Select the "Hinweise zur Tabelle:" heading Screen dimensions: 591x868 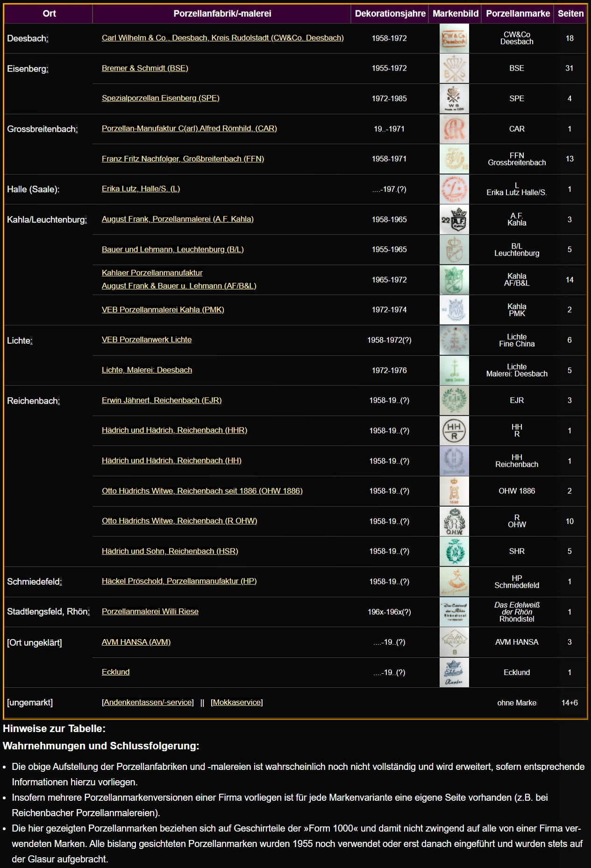click(54, 728)
